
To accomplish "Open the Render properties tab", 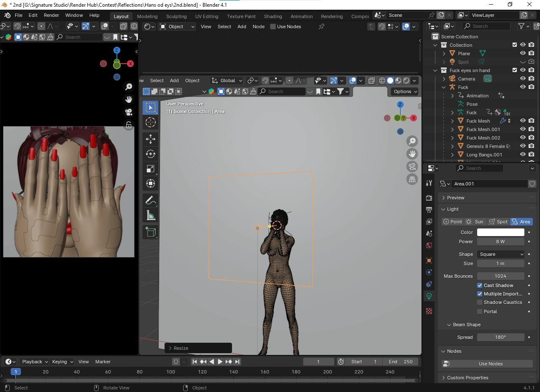I will [x=429, y=198].
